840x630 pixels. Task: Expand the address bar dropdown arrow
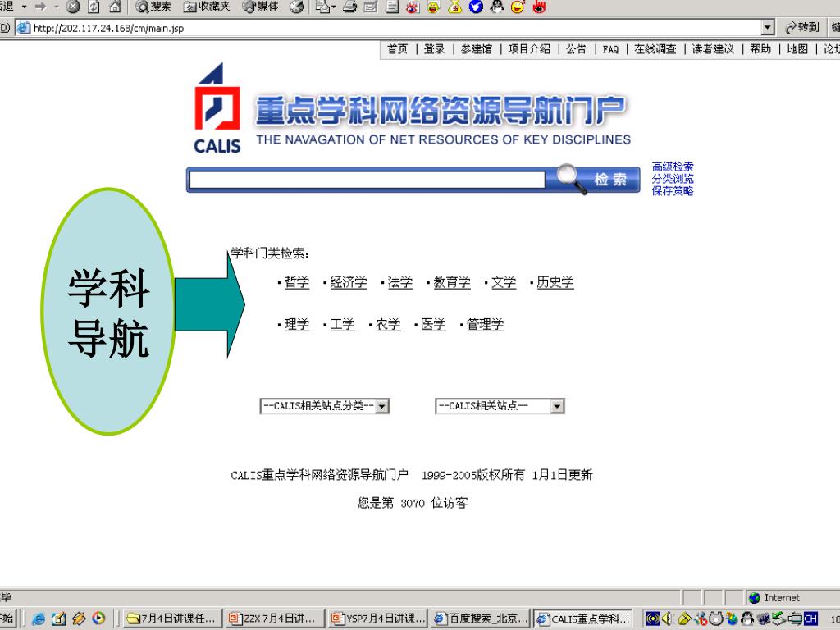tap(768, 28)
